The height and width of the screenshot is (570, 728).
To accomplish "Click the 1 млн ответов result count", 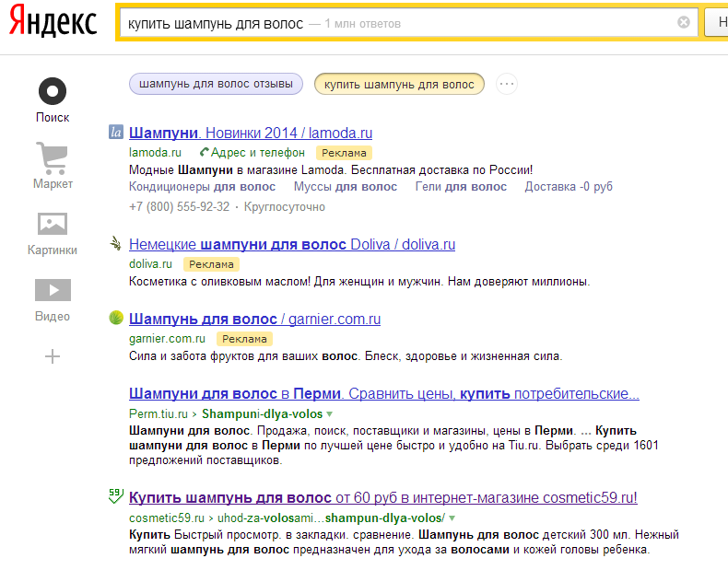I will [362, 24].
